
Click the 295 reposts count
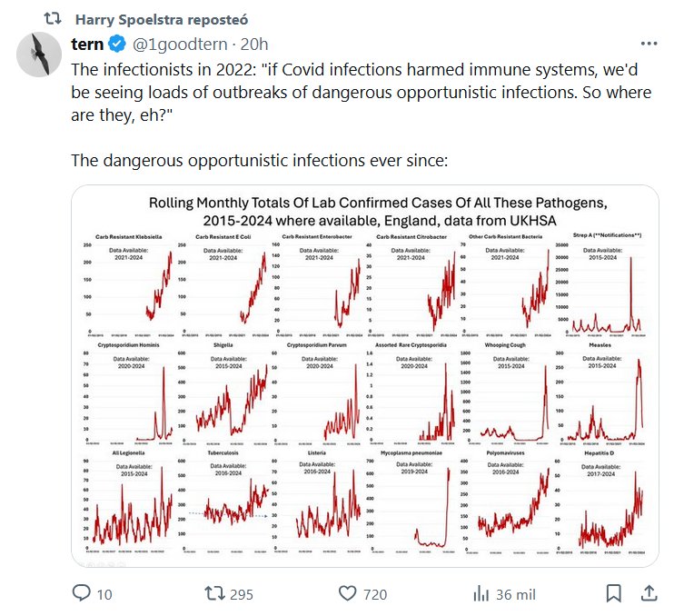pyautogui.click(x=242, y=594)
